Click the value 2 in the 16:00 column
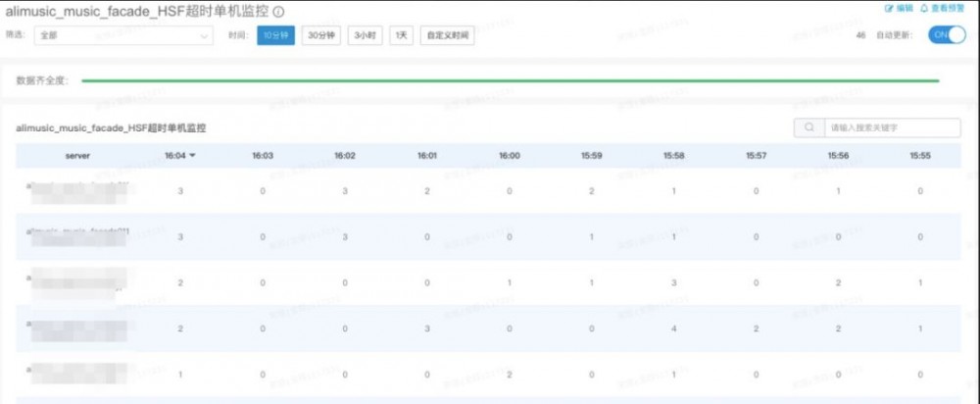The image size is (980, 404). tap(510, 375)
